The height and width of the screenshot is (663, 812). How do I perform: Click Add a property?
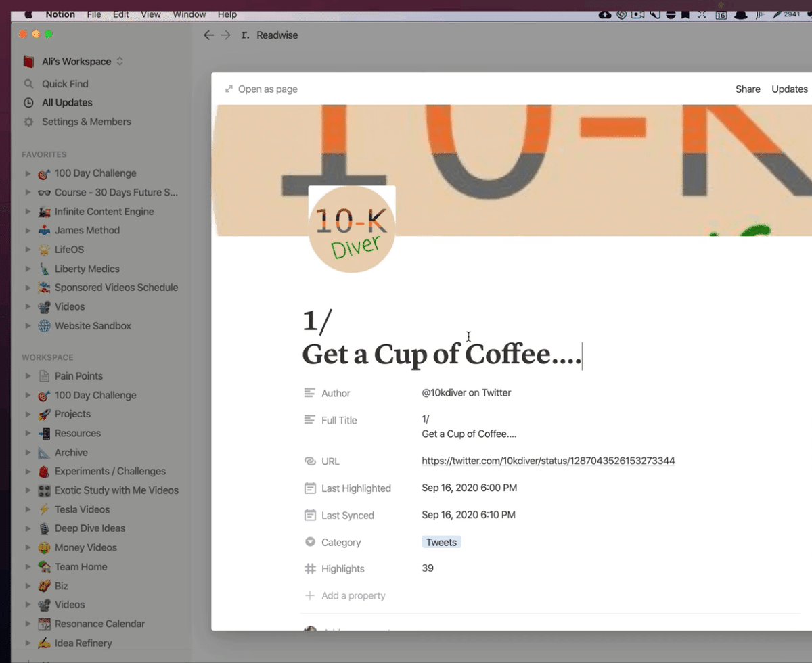345,596
